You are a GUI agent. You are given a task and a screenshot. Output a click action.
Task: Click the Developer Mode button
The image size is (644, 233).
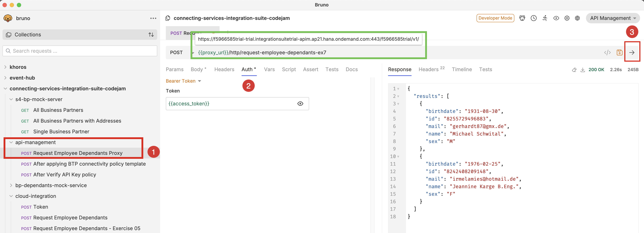[x=495, y=18]
